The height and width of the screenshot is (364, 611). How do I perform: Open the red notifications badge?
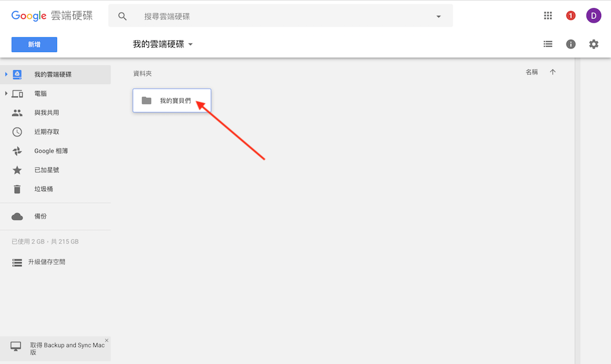571,15
